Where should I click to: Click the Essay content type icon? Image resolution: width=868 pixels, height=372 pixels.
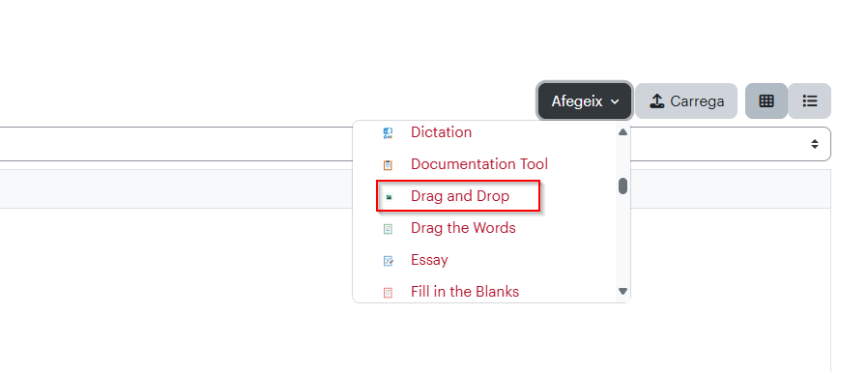(388, 261)
